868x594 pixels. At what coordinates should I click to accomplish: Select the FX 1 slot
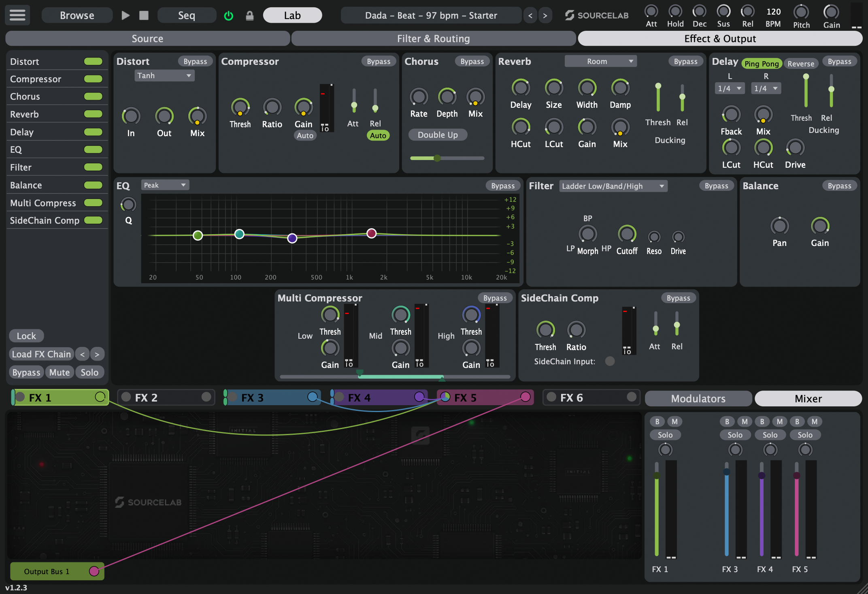click(x=60, y=397)
